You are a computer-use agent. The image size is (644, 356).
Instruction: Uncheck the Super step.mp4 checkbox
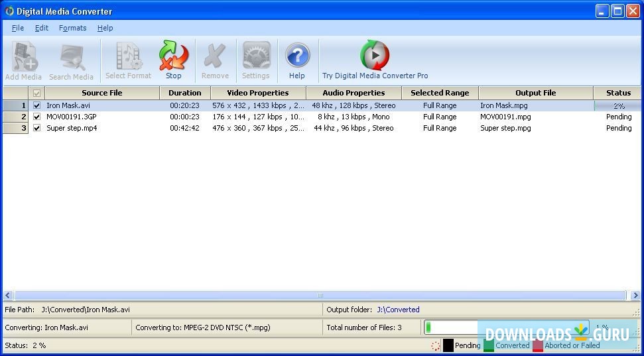(x=37, y=128)
